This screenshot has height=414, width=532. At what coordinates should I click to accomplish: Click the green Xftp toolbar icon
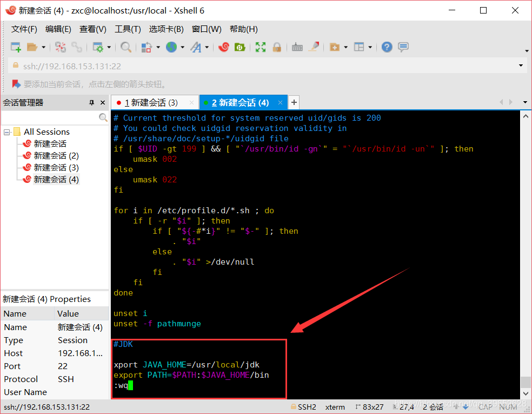240,47
